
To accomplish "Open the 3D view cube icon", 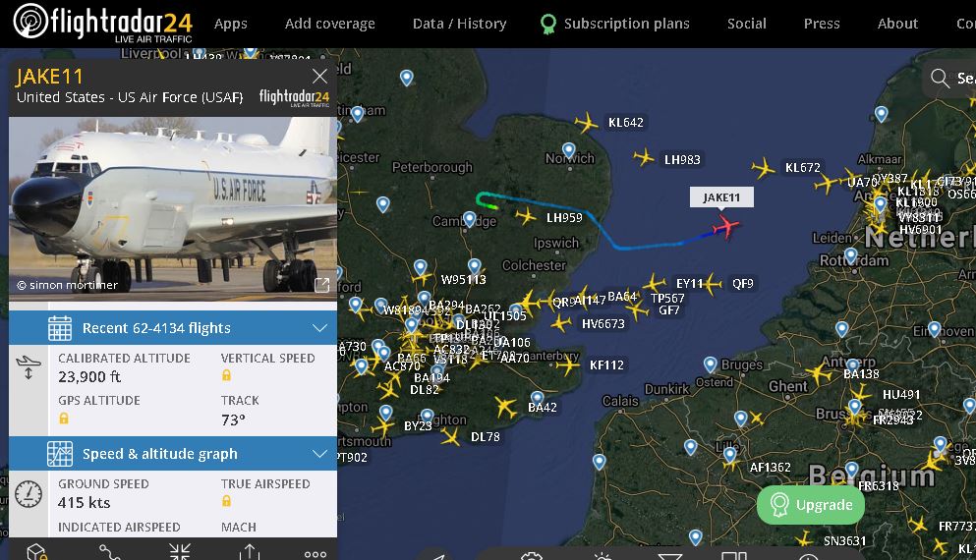I will pos(36,552).
